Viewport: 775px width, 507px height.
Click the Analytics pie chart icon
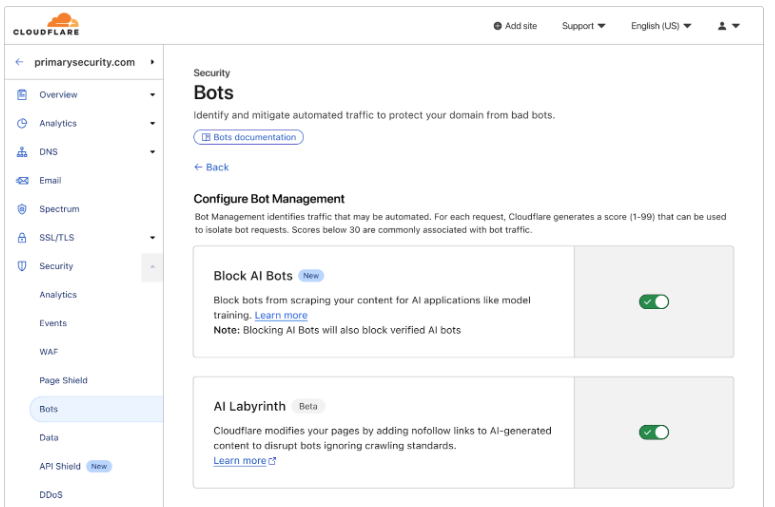[22, 123]
